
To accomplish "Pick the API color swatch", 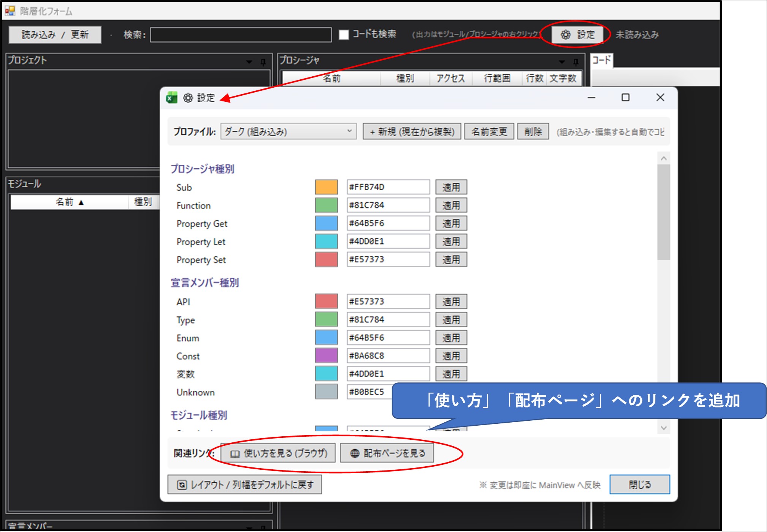I will tap(326, 302).
